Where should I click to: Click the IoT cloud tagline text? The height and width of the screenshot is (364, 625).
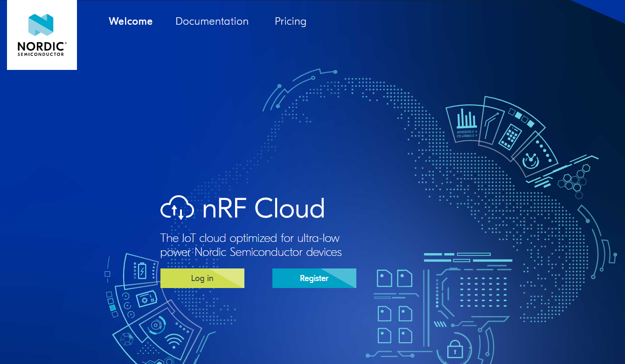point(251,245)
